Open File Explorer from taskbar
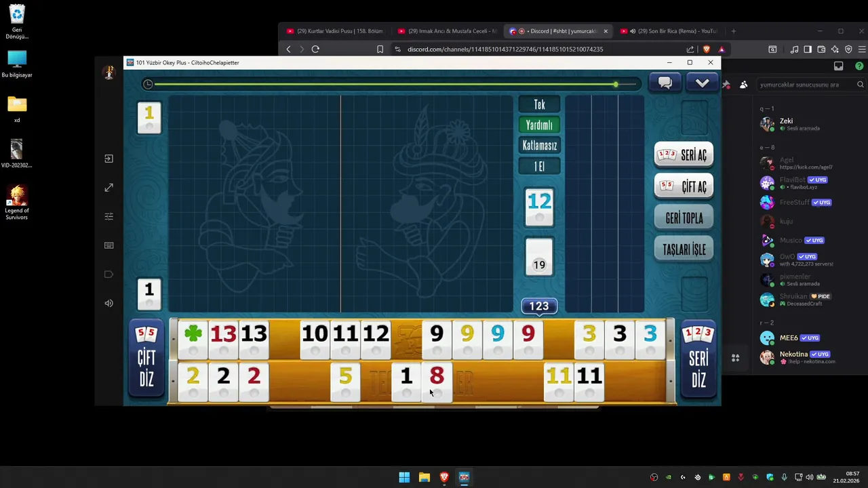 [x=425, y=477]
